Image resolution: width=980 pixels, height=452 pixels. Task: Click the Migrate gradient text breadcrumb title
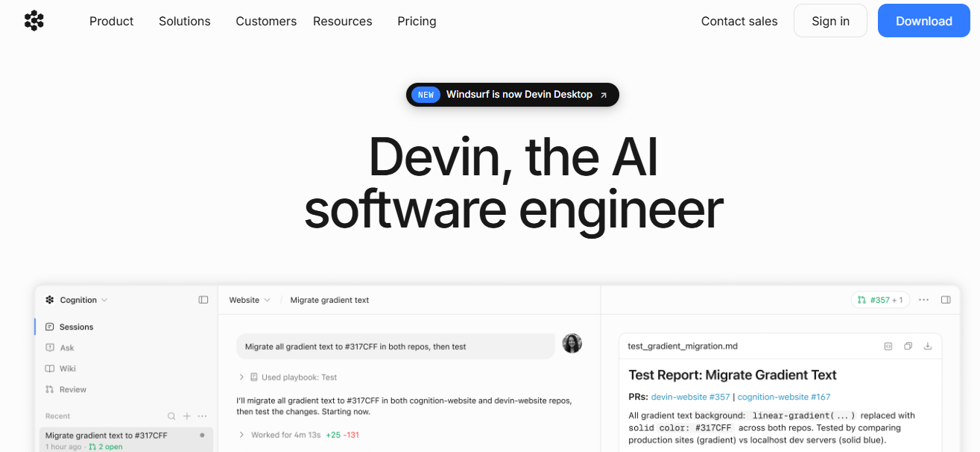coord(329,300)
